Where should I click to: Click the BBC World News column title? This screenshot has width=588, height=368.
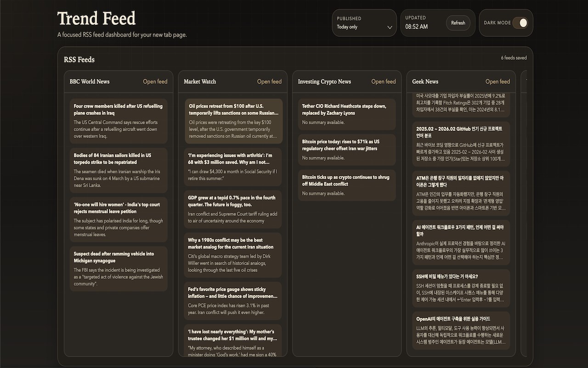coord(90,81)
